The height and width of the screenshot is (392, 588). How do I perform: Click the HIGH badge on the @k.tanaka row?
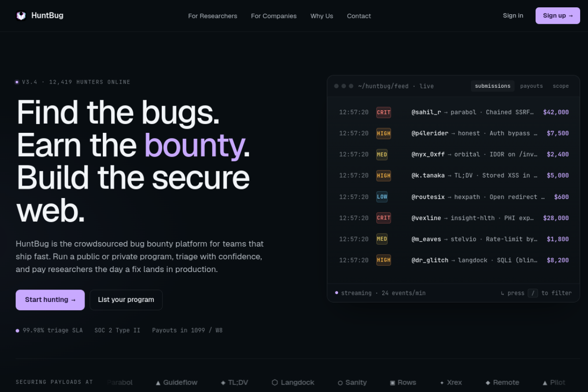pyautogui.click(x=384, y=176)
